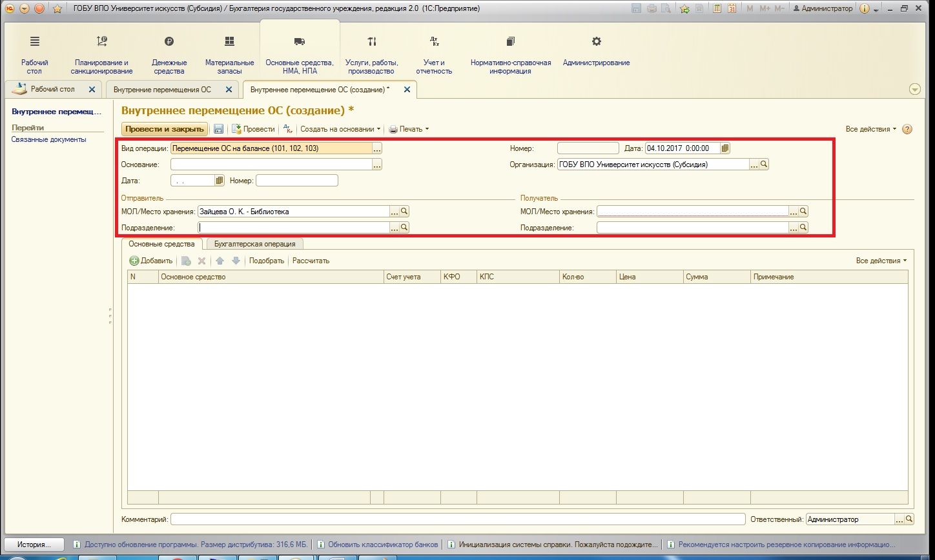Click calendar icon of Основание date field
This screenshot has width=935, height=560.
pyautogui.click(x=220, y=181)
